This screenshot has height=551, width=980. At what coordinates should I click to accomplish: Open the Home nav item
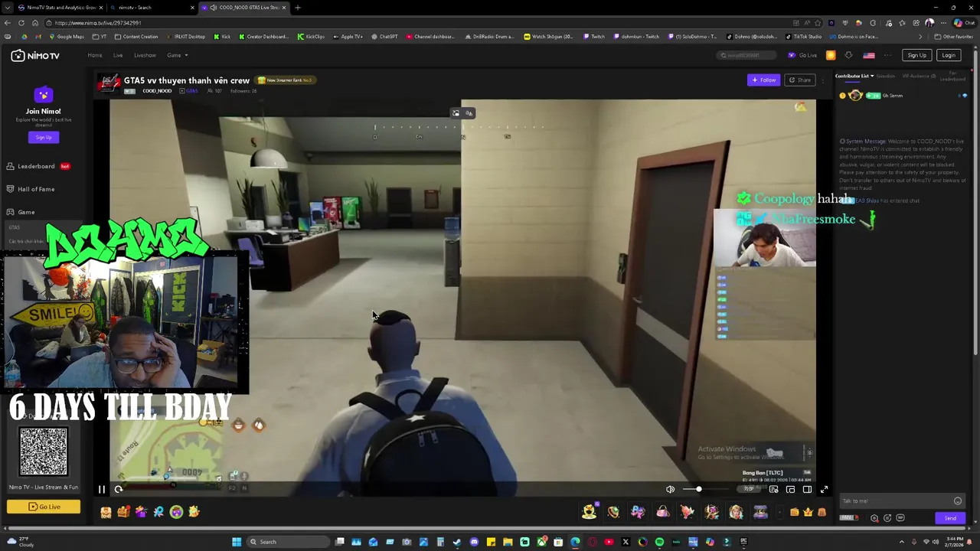point(95,55)
